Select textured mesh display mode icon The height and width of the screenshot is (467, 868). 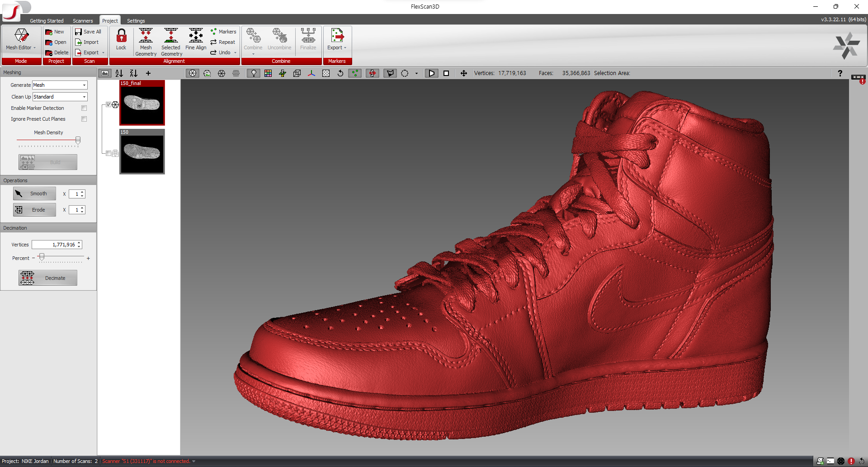tap(207, 73)
